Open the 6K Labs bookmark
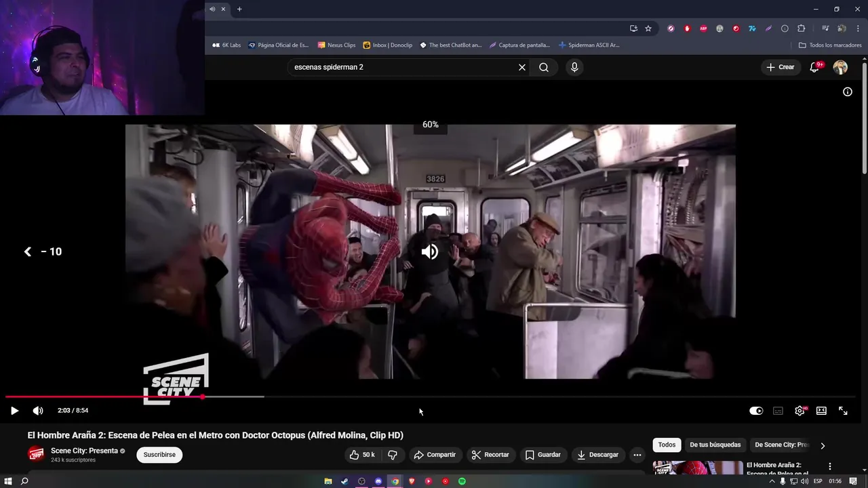868x488 pixels. 226,45
